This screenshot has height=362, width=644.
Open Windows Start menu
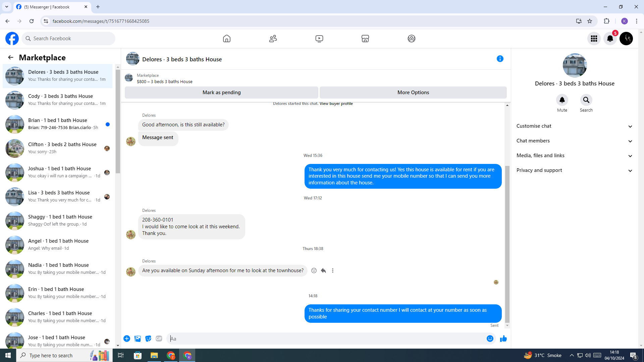tap(8, 355)
